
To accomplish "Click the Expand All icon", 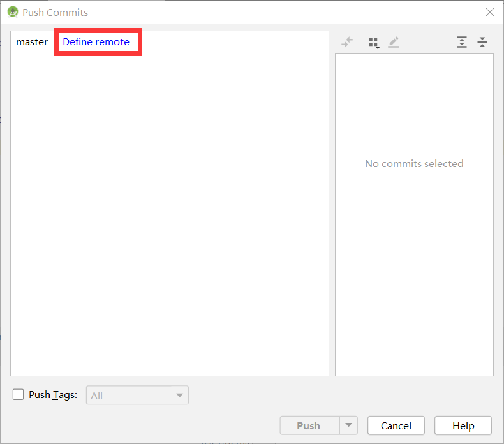I will point(462,42).
